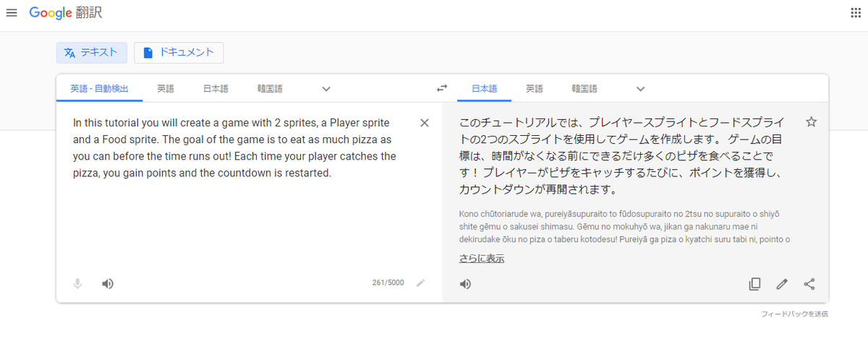The height and width of the screenshot is (354, 868).
Task: Clear the source text with X
Action: pos(425,122)
